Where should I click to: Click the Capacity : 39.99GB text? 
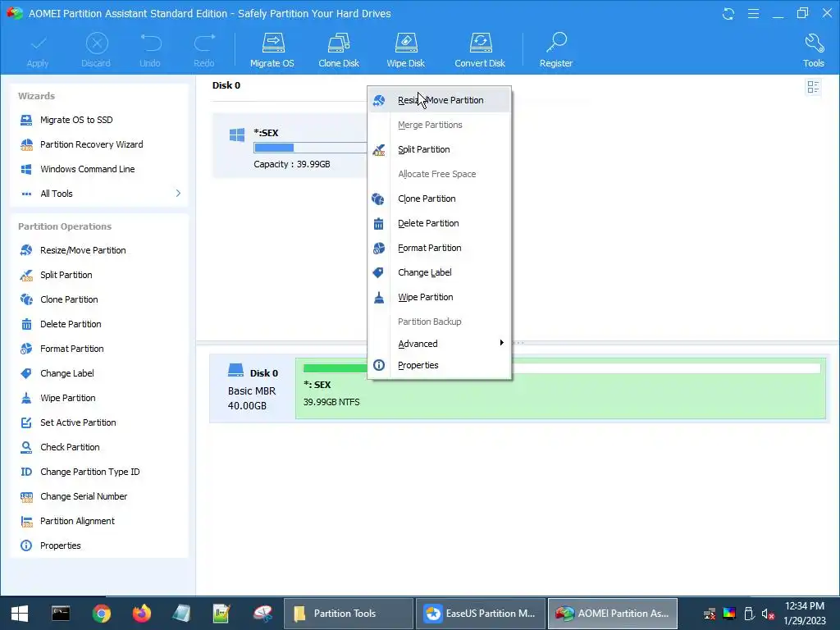click(x=292, y=164)
